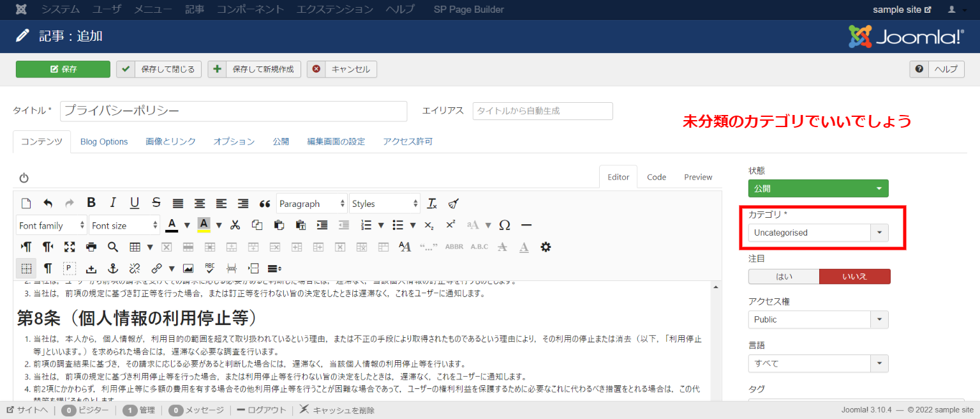This screenshot has height=419, width=980.
Task: Insert a special character with the Omega icon
Action: 505,225
